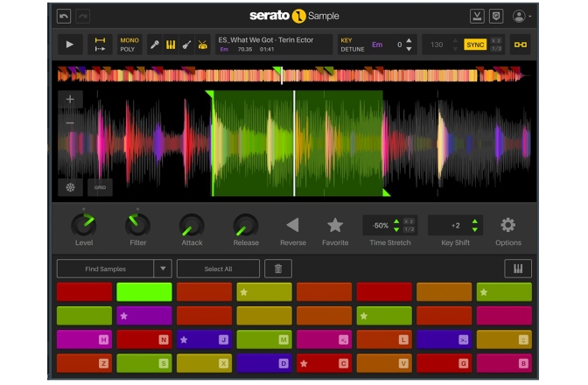588x385 pixels.
Task: Trigger the pad labeled N
Action: tap(144, 339)
